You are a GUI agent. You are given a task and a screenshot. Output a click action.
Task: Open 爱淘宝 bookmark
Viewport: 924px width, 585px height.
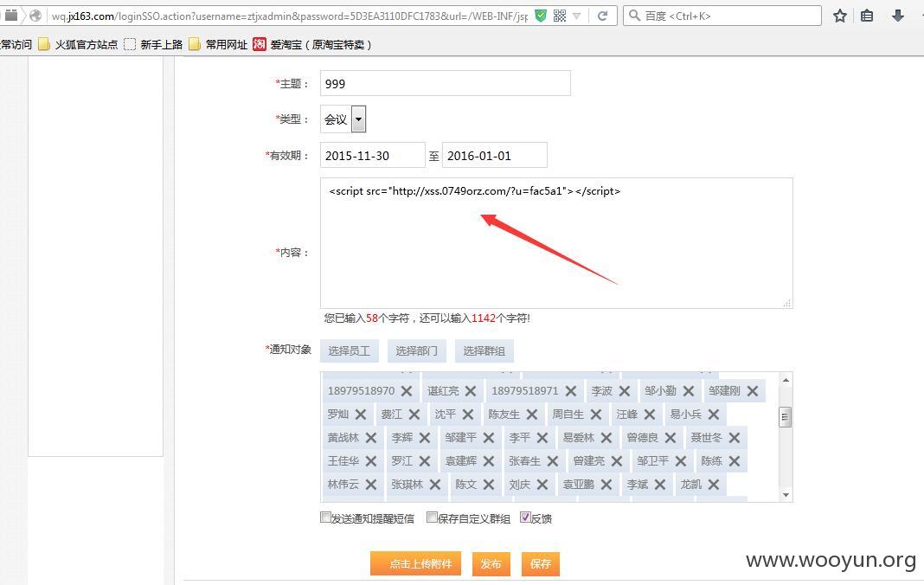pyautogui.click(x=312, y=44)
